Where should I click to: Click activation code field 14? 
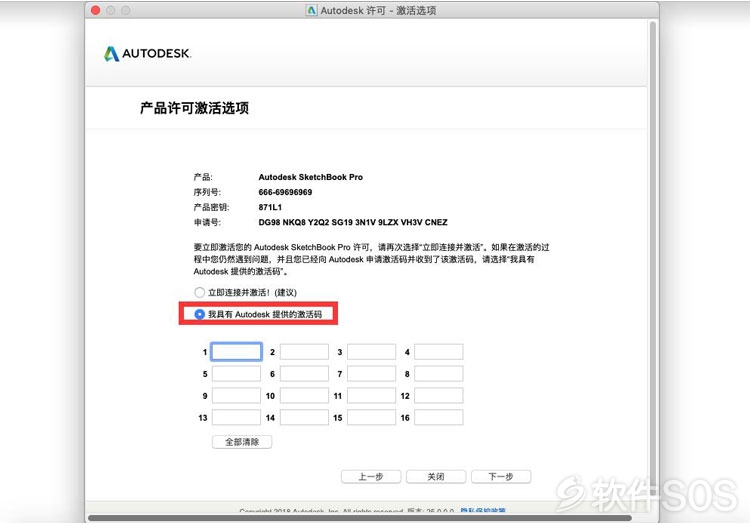[x=304, y=417]
